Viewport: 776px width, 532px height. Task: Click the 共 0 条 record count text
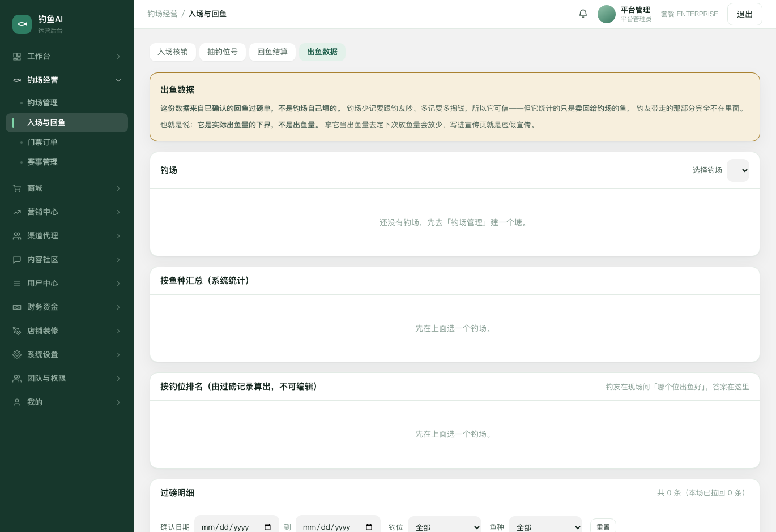[703, 493]
